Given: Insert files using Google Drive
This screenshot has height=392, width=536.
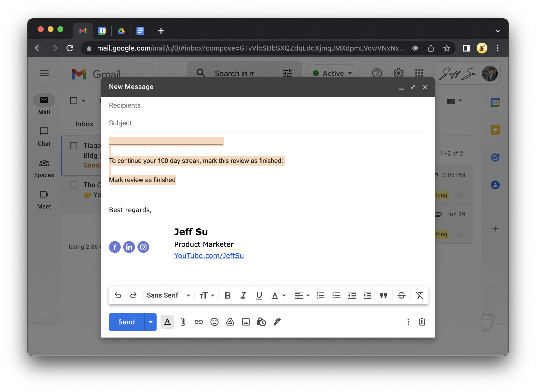Looking at the screenshot, I should click(230, 322).
